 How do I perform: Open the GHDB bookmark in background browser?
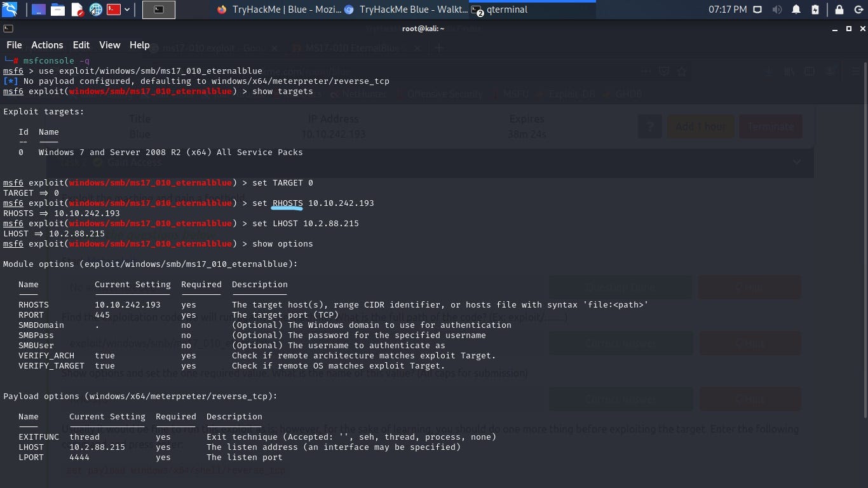pyautogui.click(x=622, y=94)
